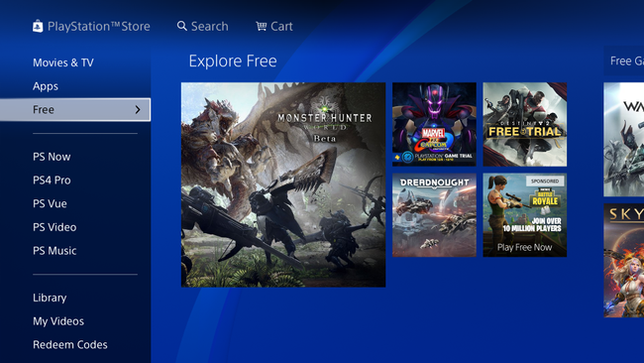
Task: Open your Library
Action: click(x=50, y=298)
